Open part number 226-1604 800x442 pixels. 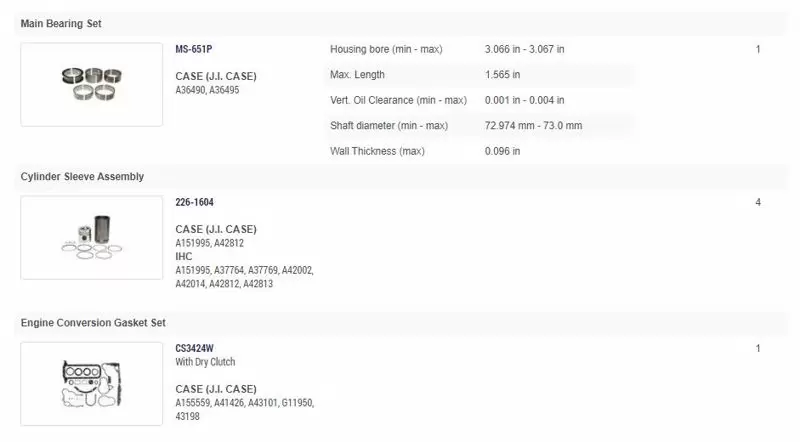point(194,202)
